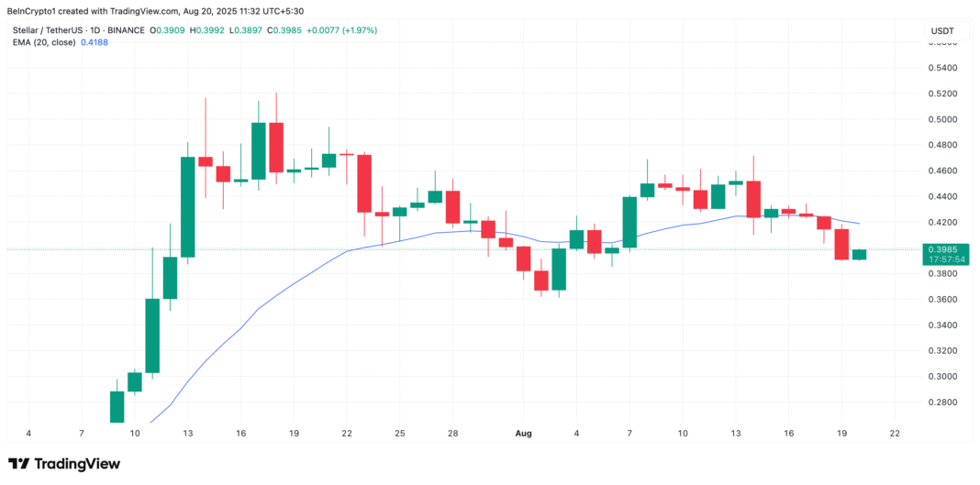This screenshot has height=485, width=980.
Task: Select the green candle on Aug 7
Action: 629,222
